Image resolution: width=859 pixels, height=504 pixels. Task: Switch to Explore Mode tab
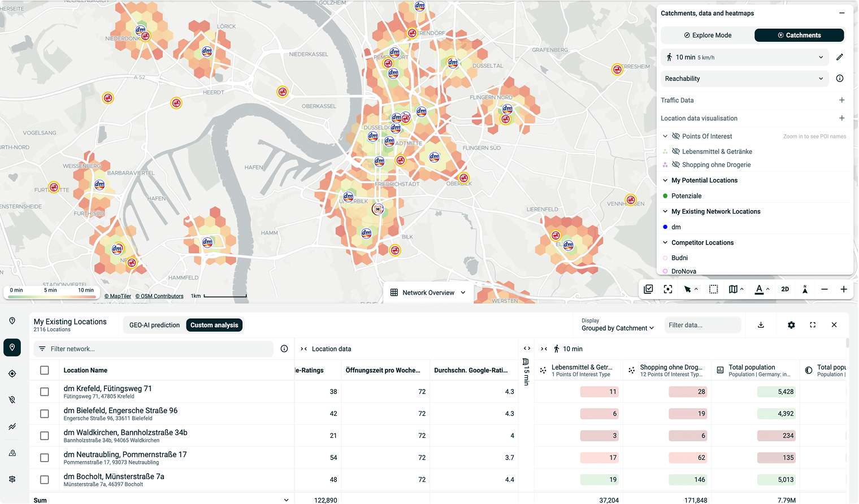(708, 35)
